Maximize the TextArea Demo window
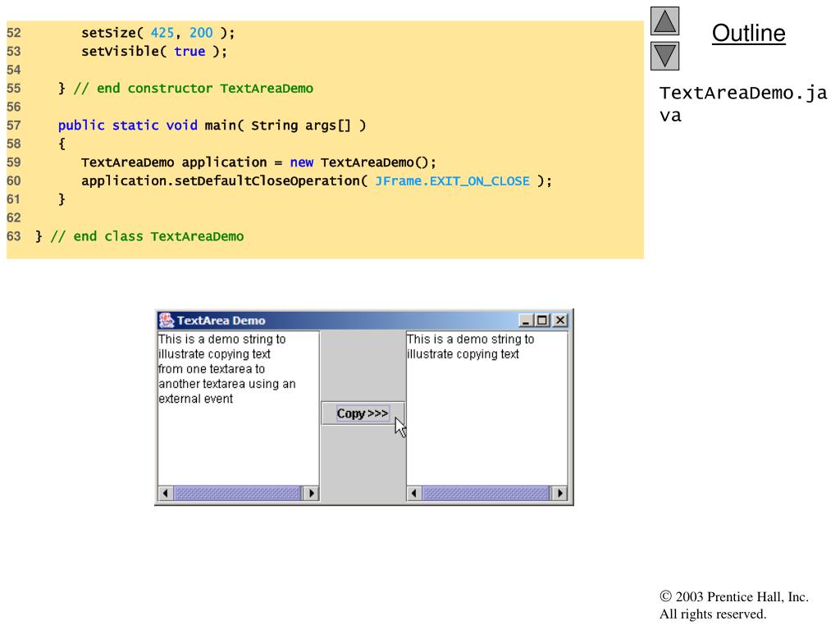The image size is (840, 630). (542, 321)
